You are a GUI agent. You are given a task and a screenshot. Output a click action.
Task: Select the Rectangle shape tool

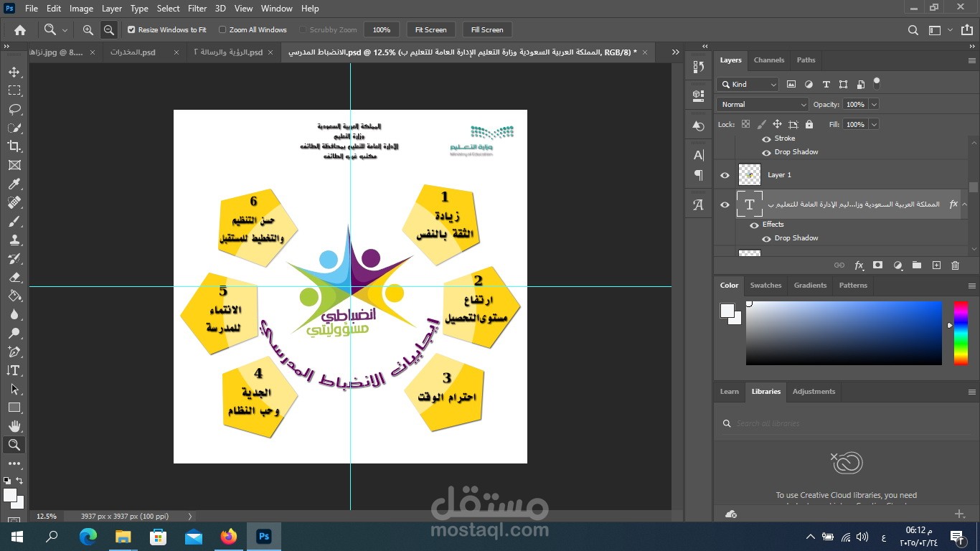click(x=14, y=408)
